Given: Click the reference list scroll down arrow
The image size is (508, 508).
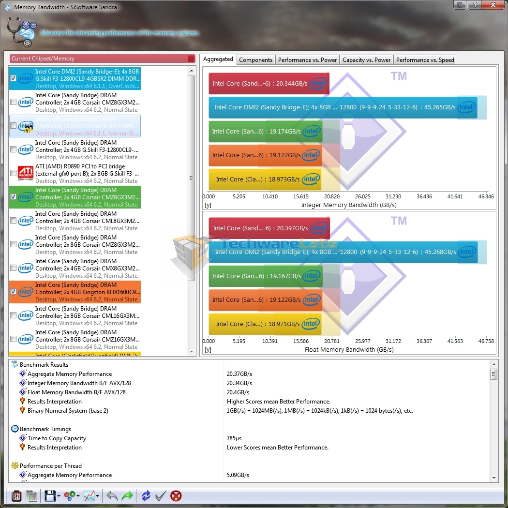Looking at the screenshot, I should [191, 352].
